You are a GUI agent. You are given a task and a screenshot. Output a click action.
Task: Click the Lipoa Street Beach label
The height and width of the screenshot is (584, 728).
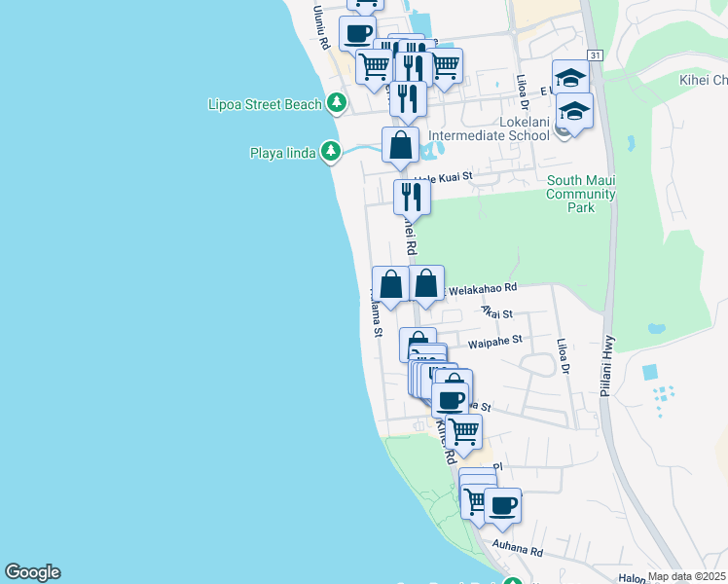point(265,104)
